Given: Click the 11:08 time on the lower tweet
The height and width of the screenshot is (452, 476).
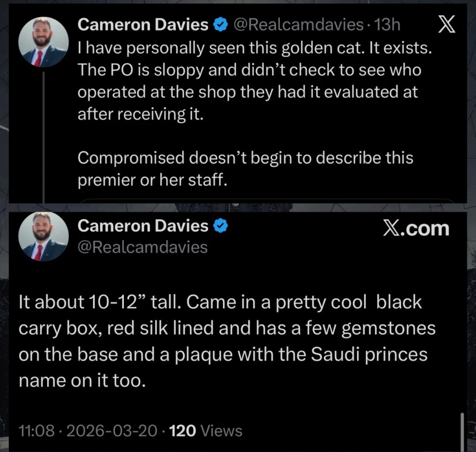Looking at the screenshot, I should pos(36,431).
